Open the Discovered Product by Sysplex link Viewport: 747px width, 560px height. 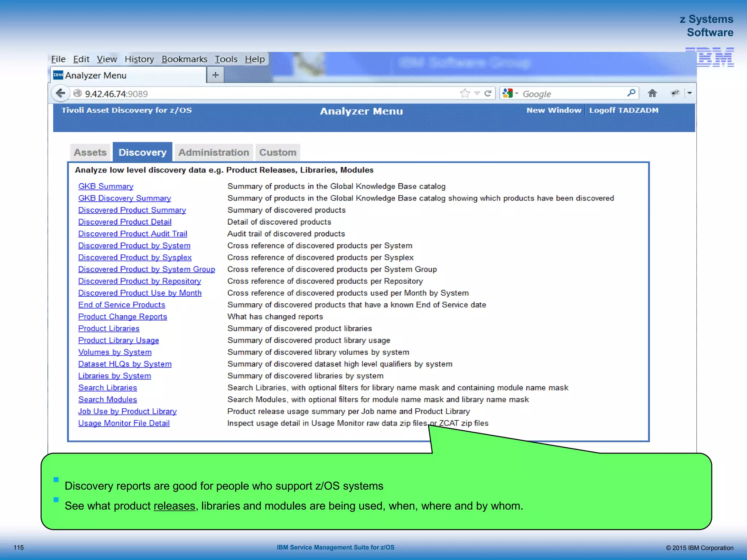point(135,257)
